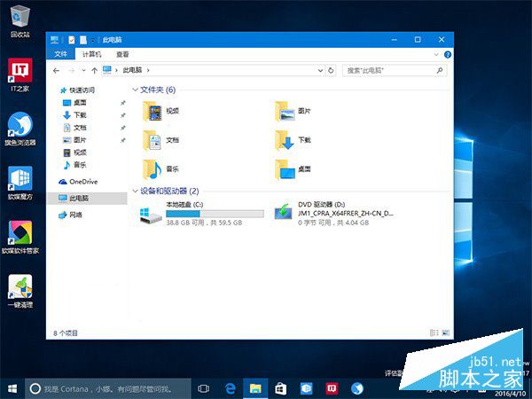Switch to large icons view in status bar
Image resolution: width=532 pixels, height=399 pixels.
445,332
